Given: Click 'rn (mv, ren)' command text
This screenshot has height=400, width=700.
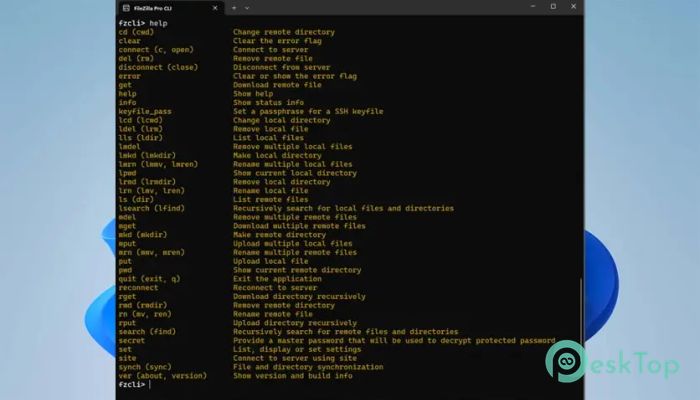Looking at the screenshot, I should click(145, 314).
